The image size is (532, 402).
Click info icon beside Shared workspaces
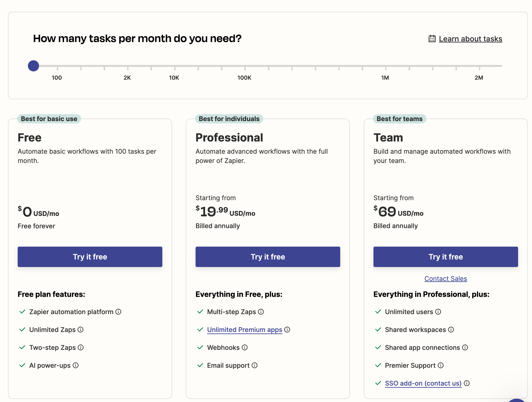(x=451, y=329)
